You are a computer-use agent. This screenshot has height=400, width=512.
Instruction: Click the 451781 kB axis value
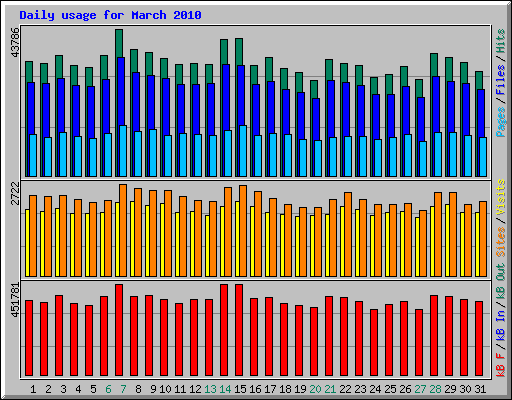pyautogui.click(x=15, y=300)
